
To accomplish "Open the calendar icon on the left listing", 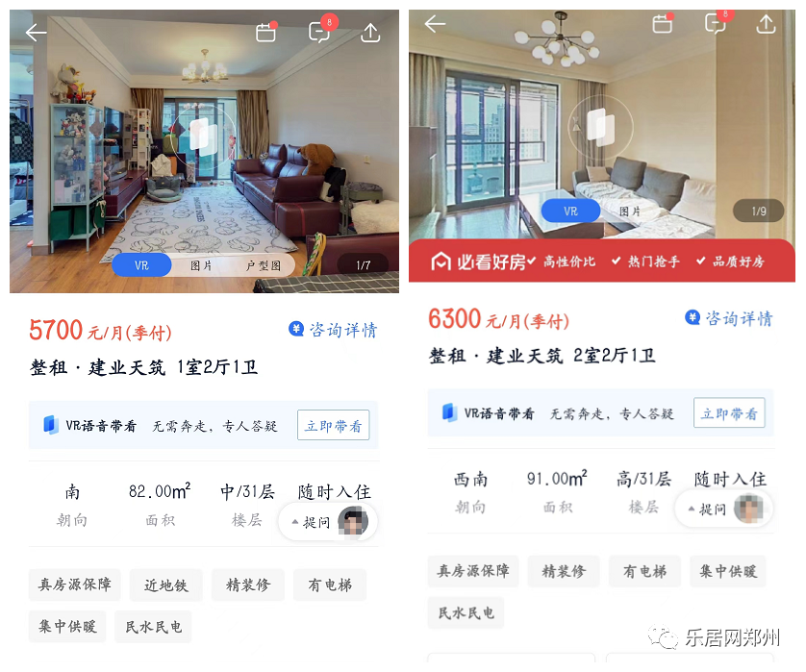I will click(x=266, y=33).
